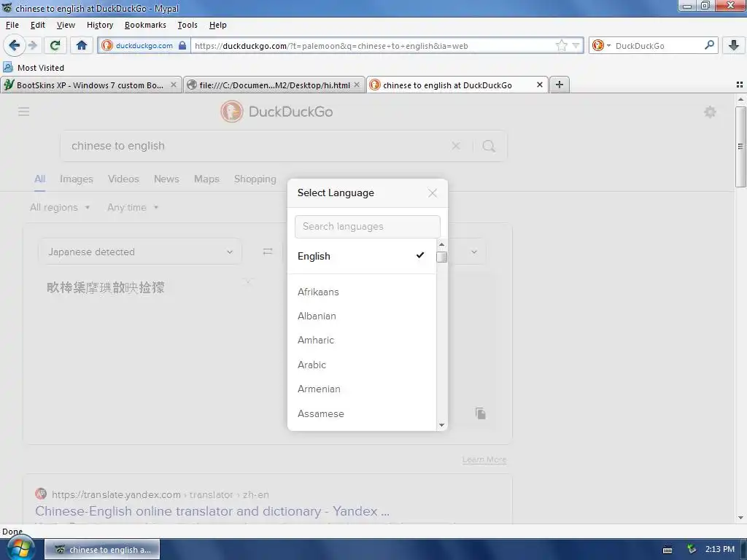Viewport: 747px width, 560px height.
Task: Reload the current page
Action: pyautogui.click(x=55, y=46)
